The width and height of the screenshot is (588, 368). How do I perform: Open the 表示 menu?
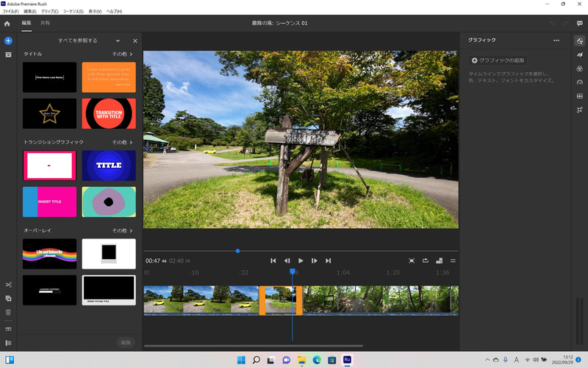[x=95, y=11]
